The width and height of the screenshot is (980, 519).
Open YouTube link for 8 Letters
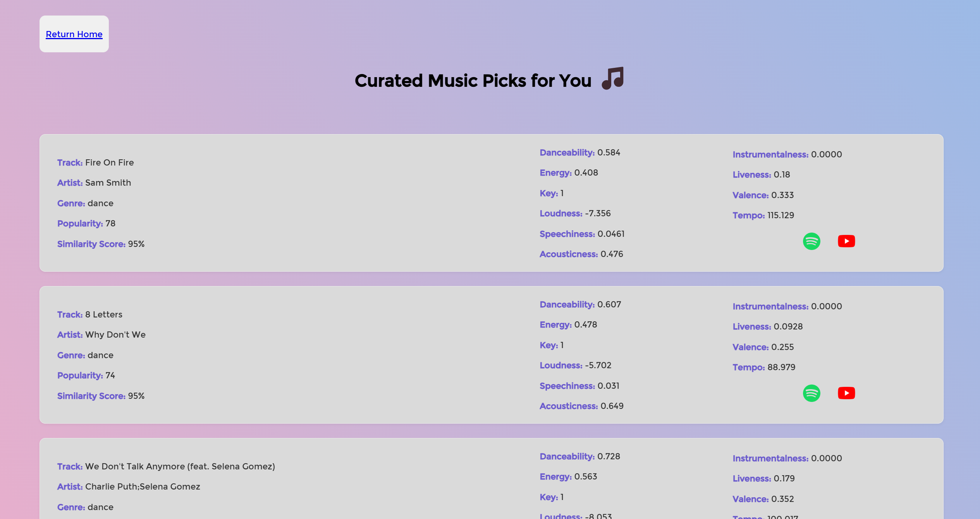(846, 393)
